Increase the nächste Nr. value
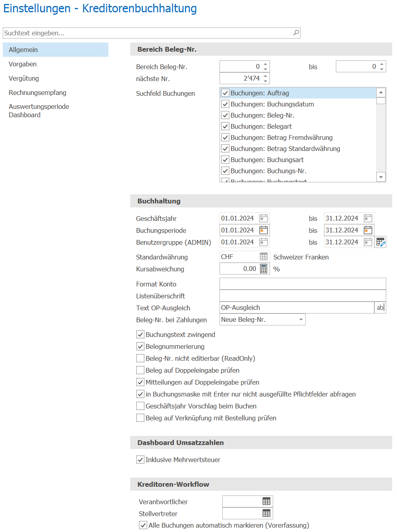 coord(266,75)
